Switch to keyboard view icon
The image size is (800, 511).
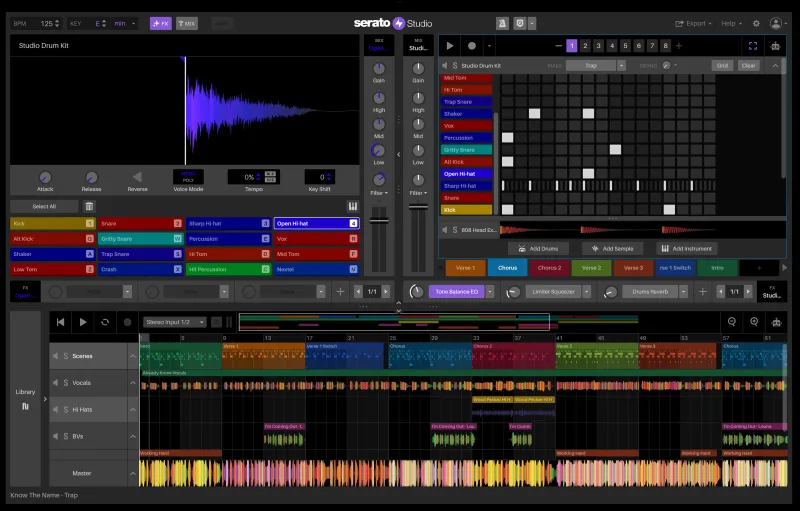[x=353, y=207]
